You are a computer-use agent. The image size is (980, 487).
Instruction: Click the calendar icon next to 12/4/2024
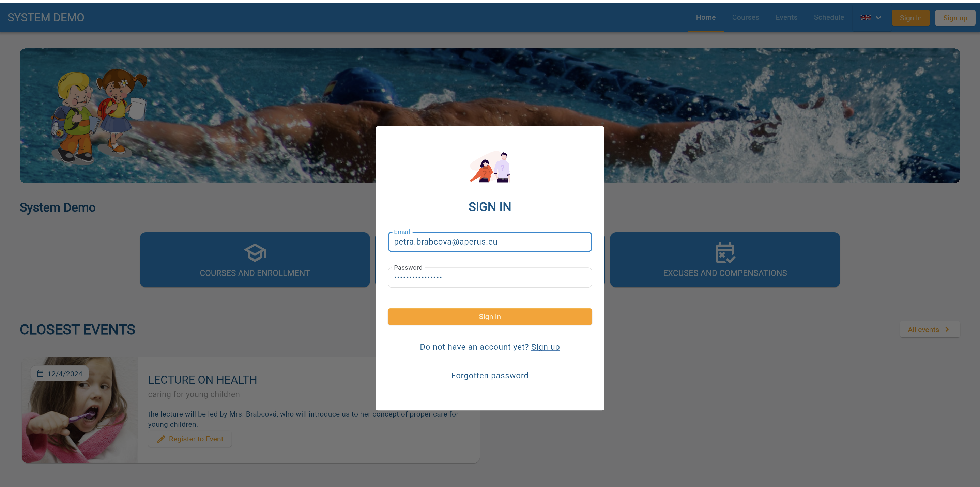[40, 373]
